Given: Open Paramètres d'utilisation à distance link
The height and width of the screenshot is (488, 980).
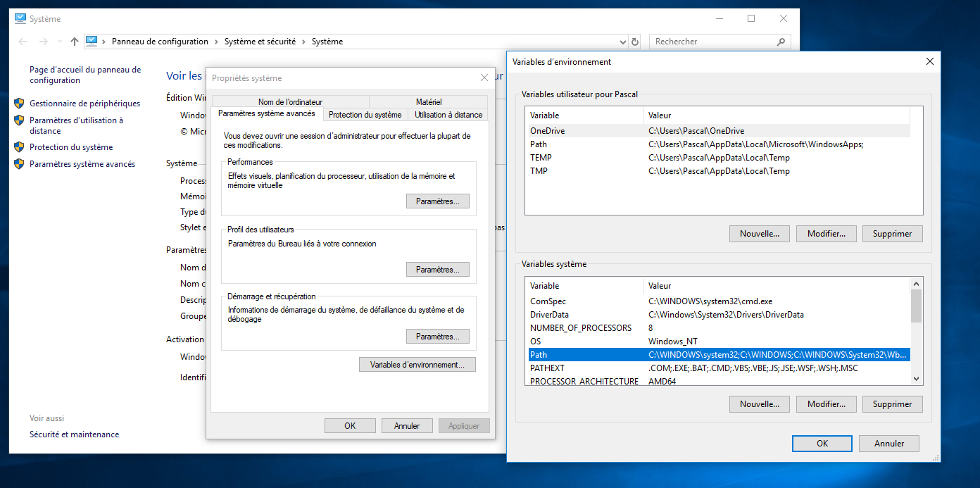Looking at the screenshot, I should pyautogui.click(x=76, y=125).
